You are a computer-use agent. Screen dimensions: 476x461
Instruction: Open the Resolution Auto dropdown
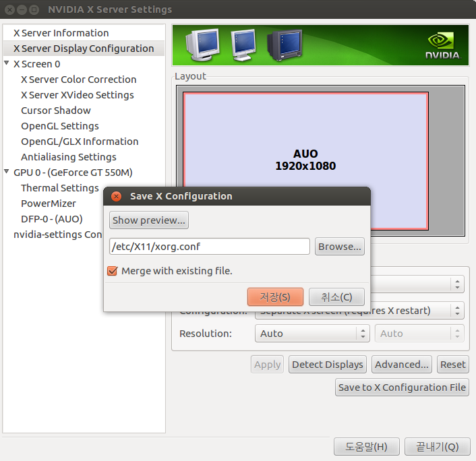[x=312, y=334]
